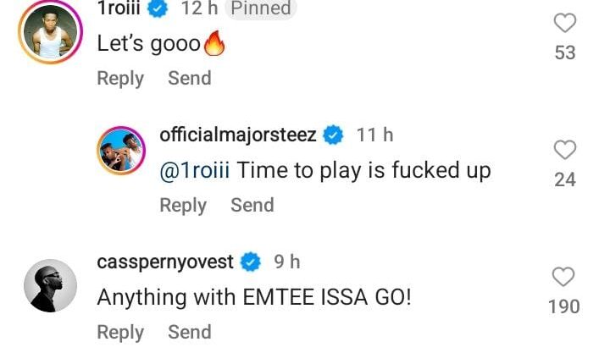
Task: Open the casspernyovest username link
Action: (165, 262)
